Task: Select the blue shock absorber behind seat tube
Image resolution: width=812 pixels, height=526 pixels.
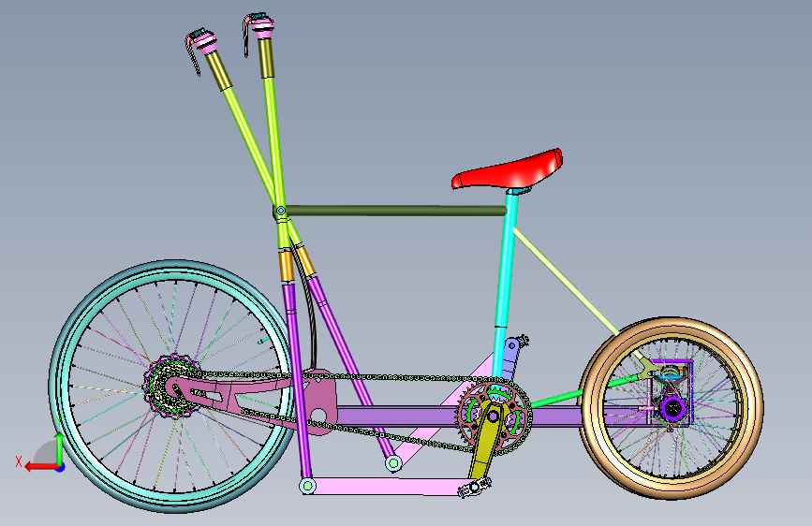Action: point(512,358)
